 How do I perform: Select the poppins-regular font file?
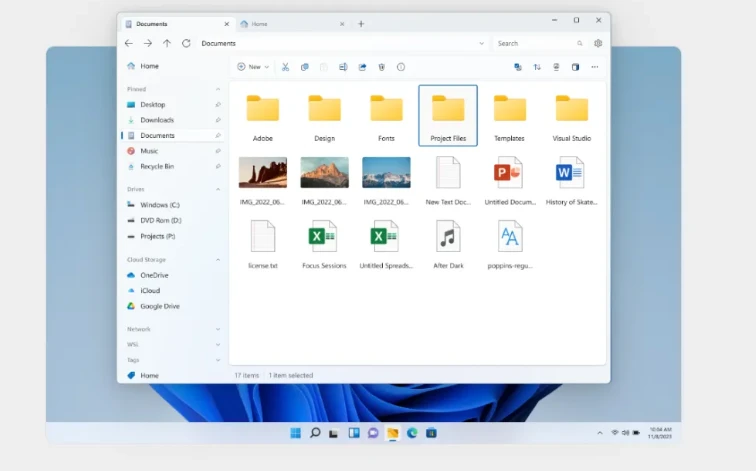[x=510, y=244]
